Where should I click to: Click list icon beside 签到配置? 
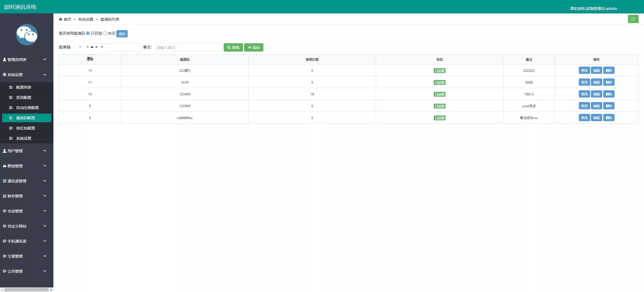click(x=11, y=98)
